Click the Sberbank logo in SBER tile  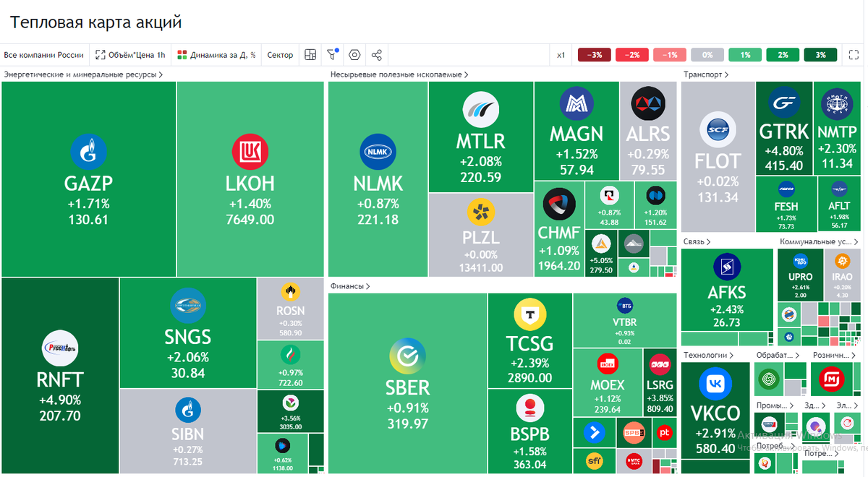click(408, 357)
